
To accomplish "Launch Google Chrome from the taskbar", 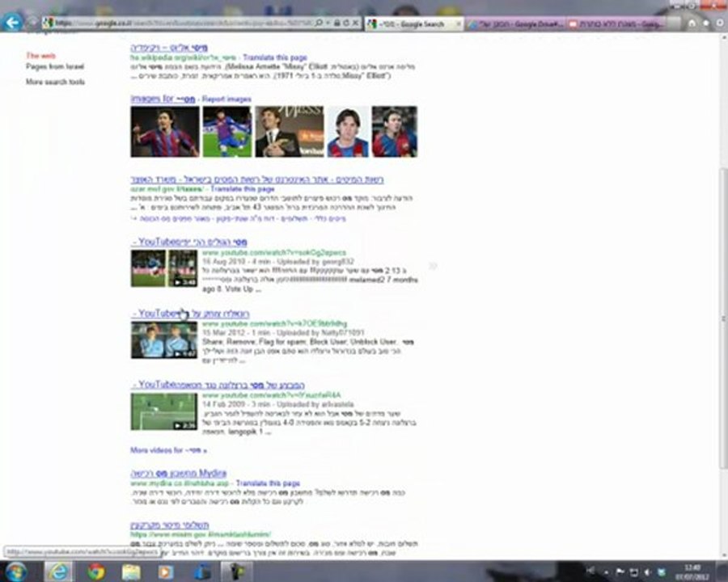I will pyautogui.click(x=95, y=571).
